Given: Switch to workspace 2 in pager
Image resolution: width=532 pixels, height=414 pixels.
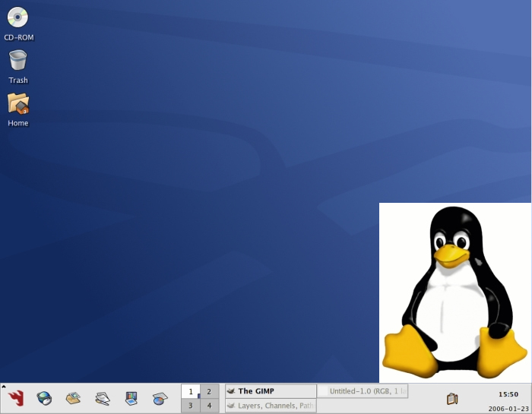Looking at the screenshot, I should pos(209,392).
